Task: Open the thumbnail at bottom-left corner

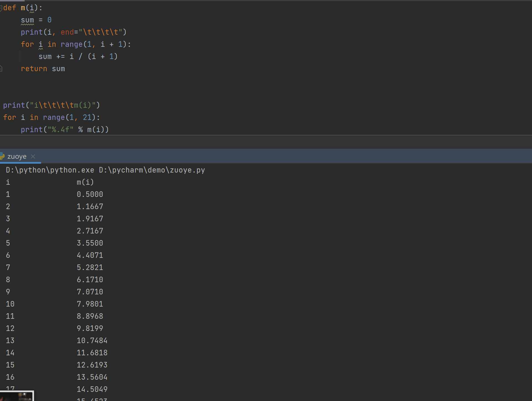Action: 17,396
